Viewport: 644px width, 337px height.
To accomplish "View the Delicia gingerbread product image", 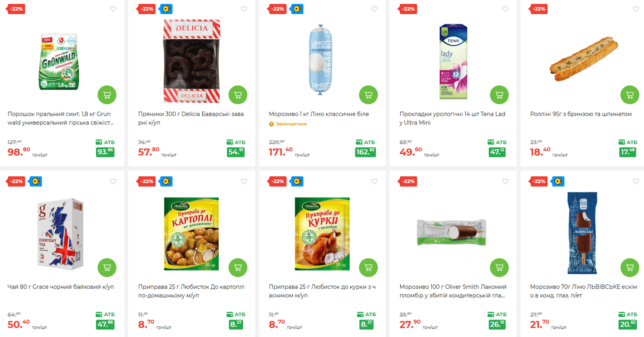I will (191, 60).
